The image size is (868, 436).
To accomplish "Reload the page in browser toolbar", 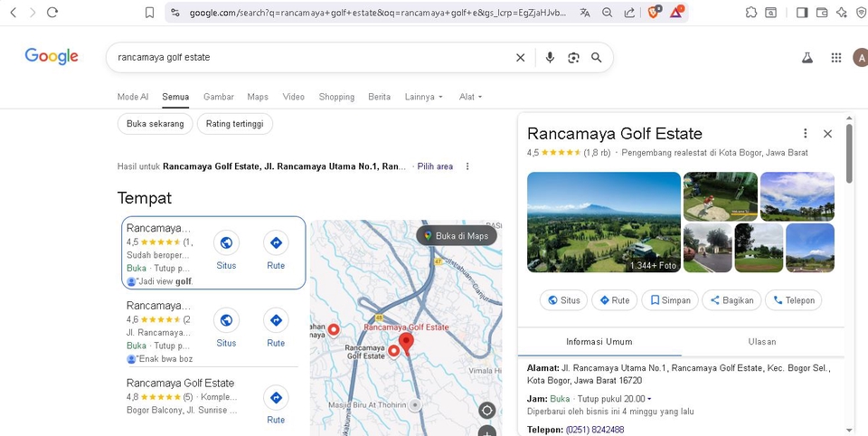I will (52, 13).
